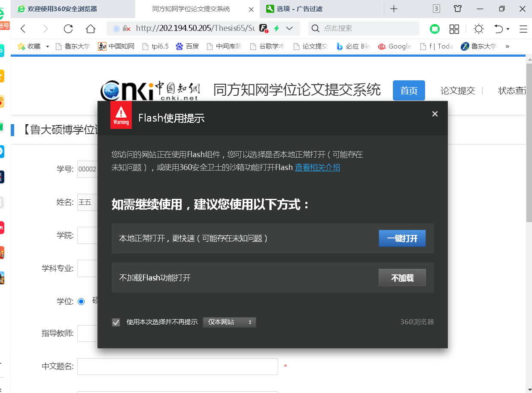Click the 姓名 field containing 王五
This screenshot has width=532, height=393.
[x=88, y=202]
